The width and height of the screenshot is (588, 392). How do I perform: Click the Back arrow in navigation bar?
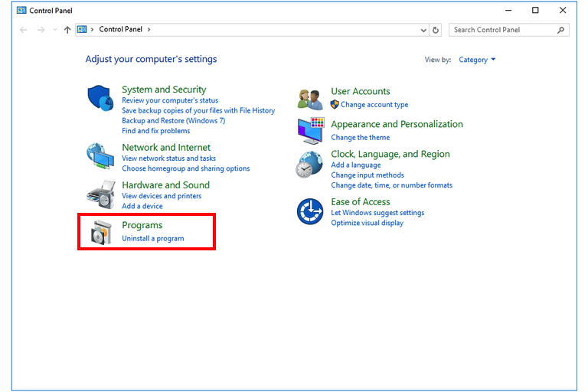point(23,30)
